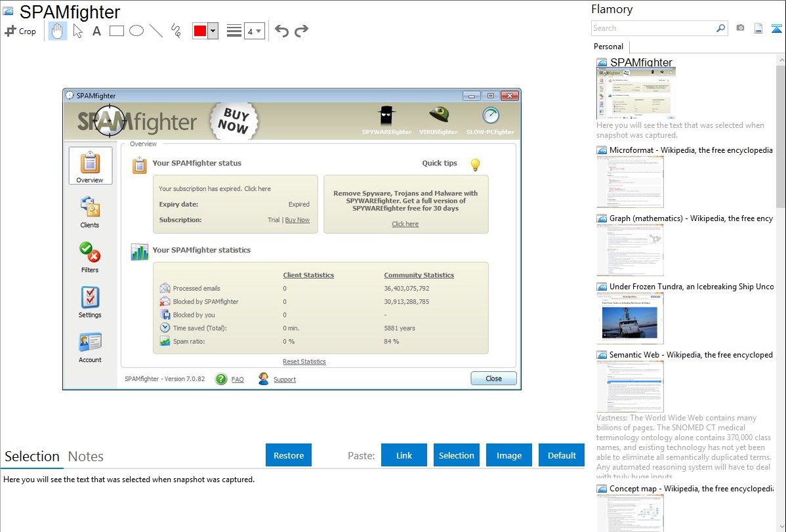The image size is (786, 532).
Task: Open the Icebreaking Ship snapshot thumbnail
Action: click(630, 318)
